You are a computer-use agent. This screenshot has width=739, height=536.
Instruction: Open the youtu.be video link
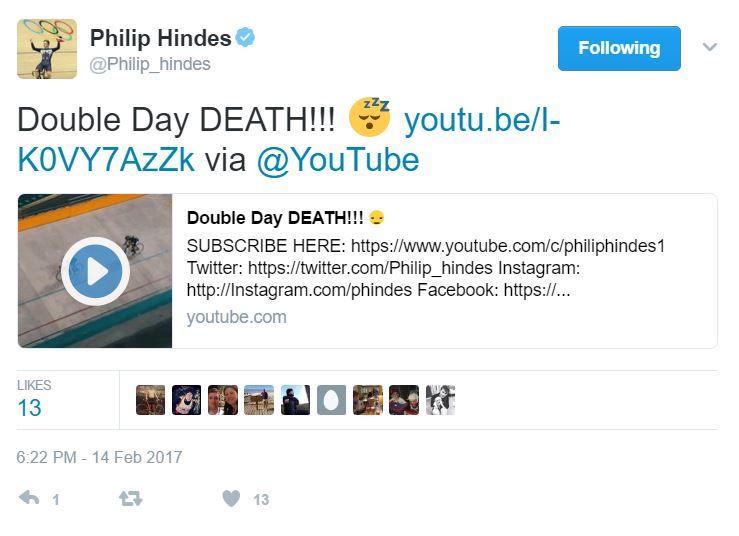[x=288, y=140]
